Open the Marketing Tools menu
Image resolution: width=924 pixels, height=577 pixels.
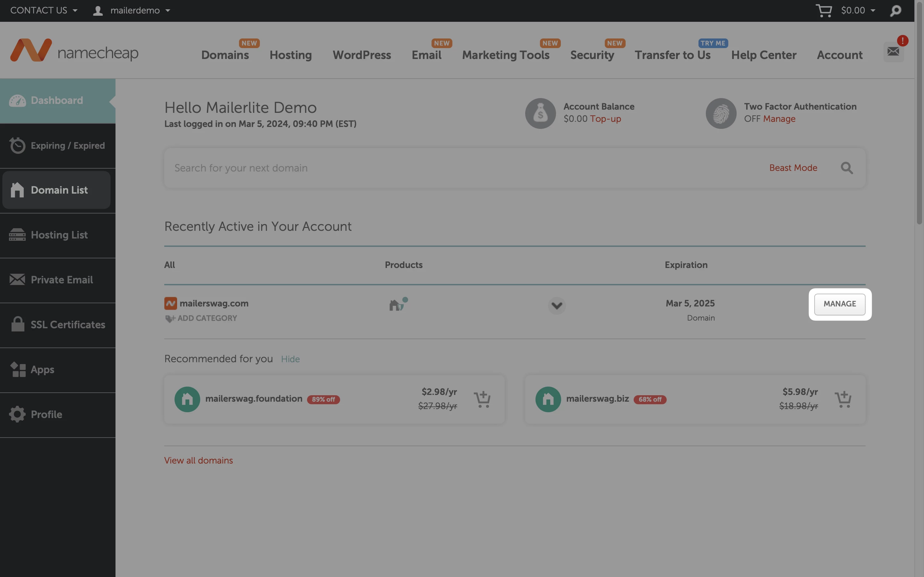tap(506, 55)
